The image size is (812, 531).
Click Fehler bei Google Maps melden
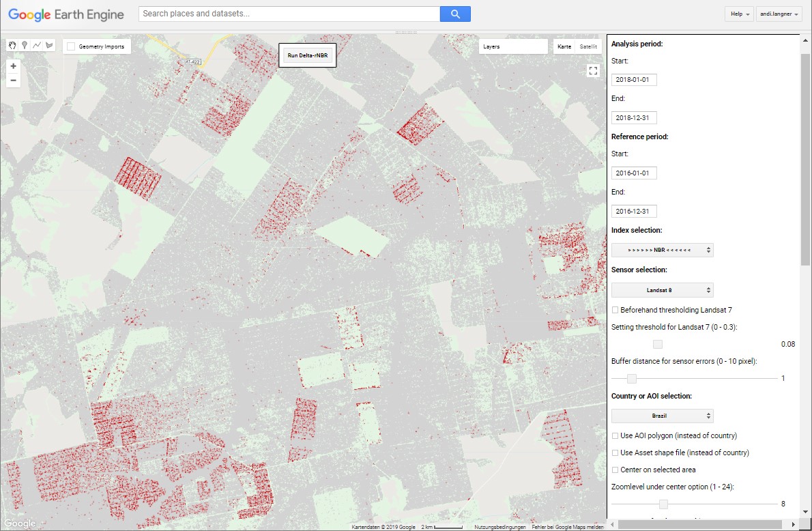coord(568,527)
